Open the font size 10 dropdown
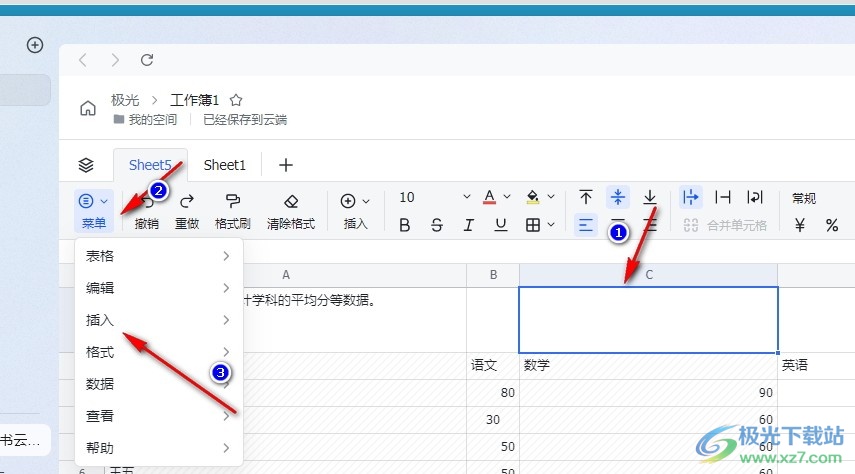This screenshot has width=855, height=474. tap(467, 198)
